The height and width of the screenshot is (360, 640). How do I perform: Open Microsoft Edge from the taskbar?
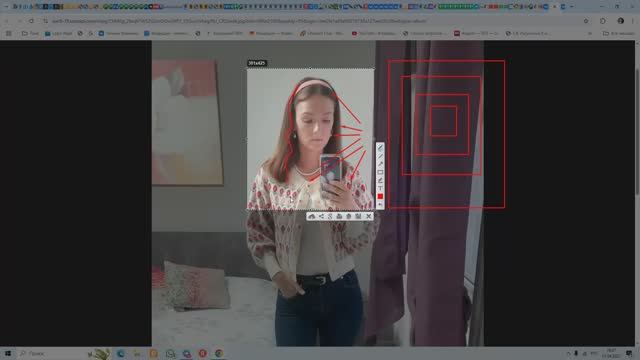coord(121,353)
